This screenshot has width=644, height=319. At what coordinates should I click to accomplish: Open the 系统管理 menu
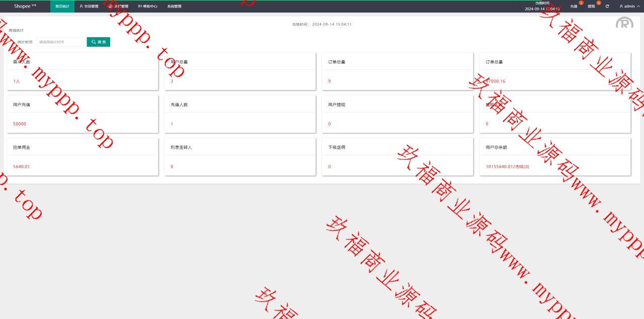pyautogui.click(x=175, y=6)
